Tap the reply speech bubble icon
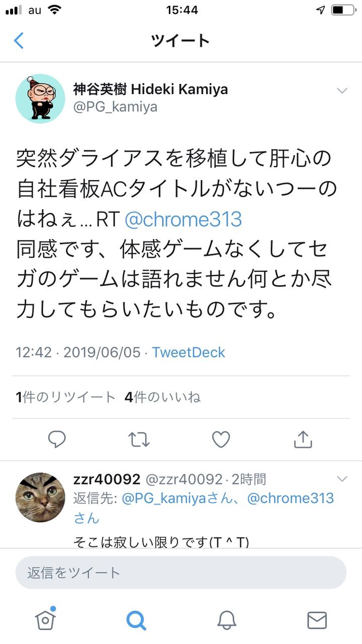 [57, 439]
